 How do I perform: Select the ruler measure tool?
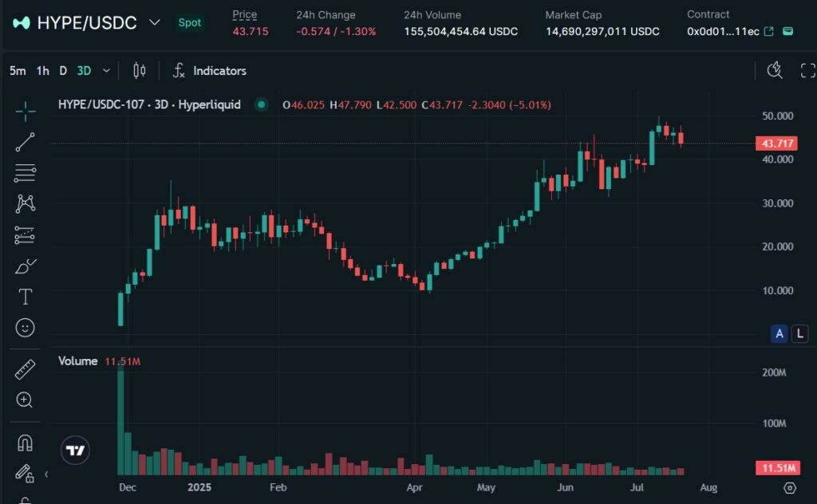[x=25, y=369]
